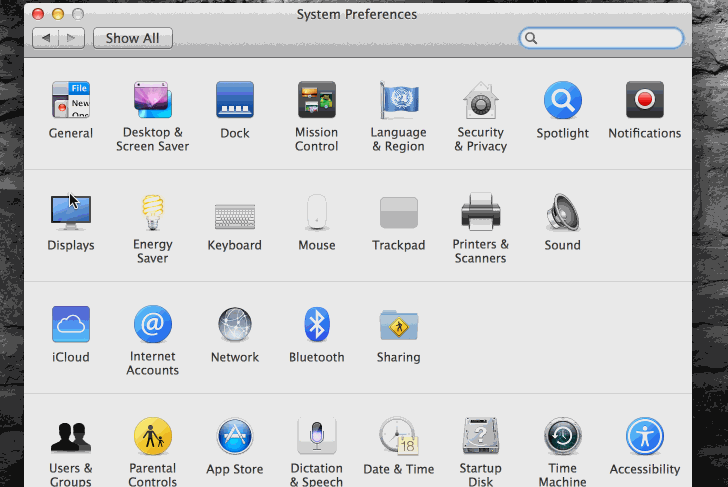The width and height of the screenshot is (728, 487).
Task: Go forward with the right arrow button
Action: pos(72,38)
